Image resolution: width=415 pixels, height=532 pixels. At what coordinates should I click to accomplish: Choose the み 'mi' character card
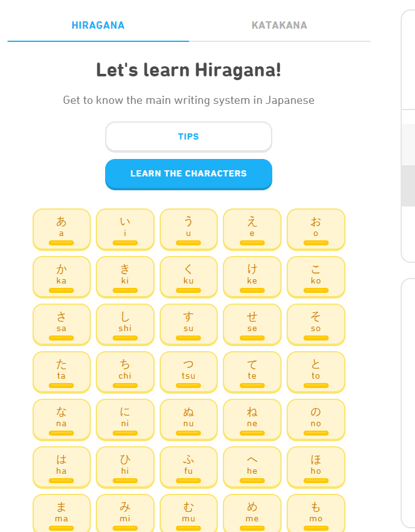(x=125, y=513)
